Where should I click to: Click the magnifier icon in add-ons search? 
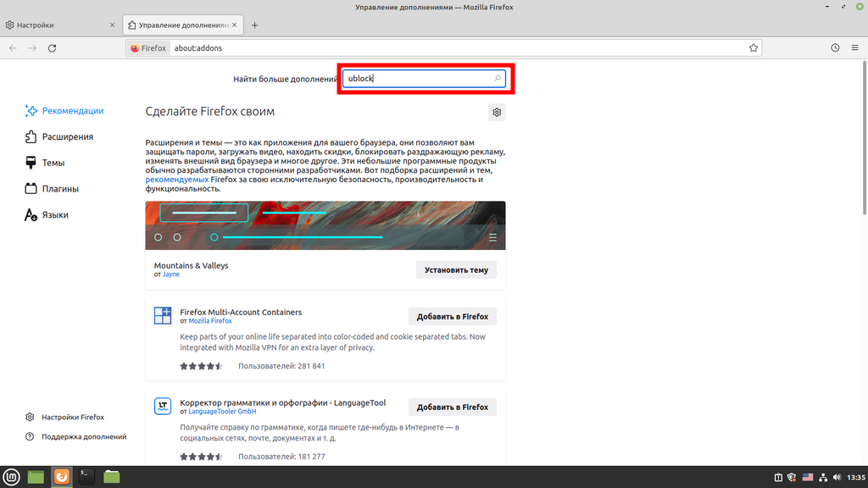498,79
